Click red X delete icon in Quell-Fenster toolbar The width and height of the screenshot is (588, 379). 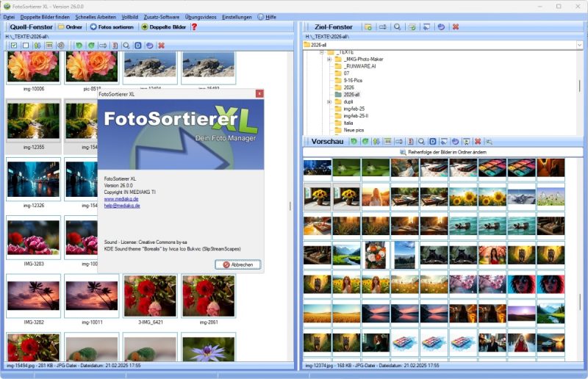[x=161, y=46]
